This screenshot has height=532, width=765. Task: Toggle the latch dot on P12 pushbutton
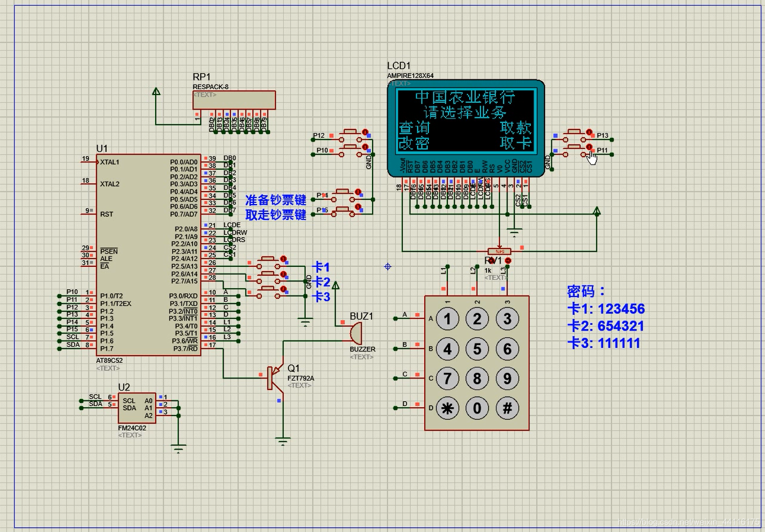tap(365, 133)
